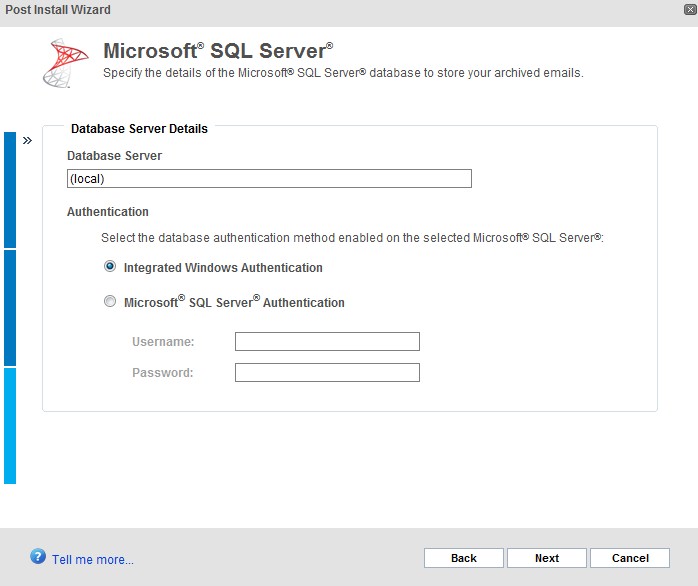Click the Username: label

tap(163, 342)
